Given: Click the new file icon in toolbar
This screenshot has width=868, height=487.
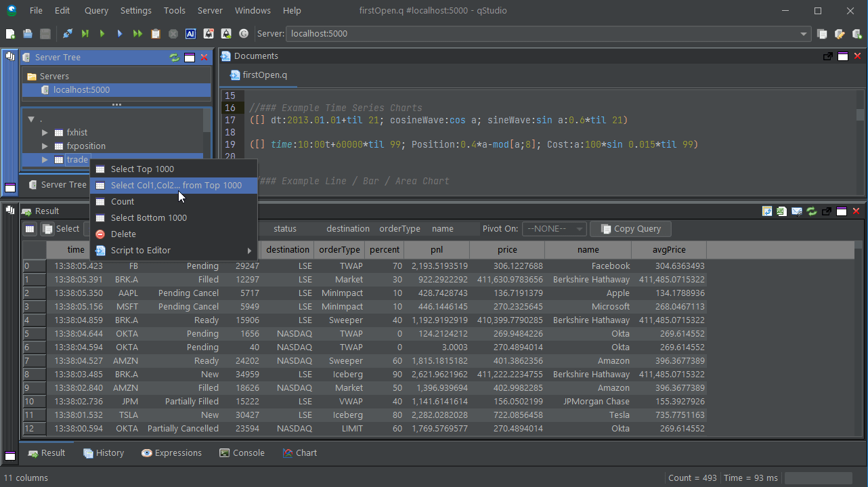Looking at the screenshot, I should coord(10,34).
